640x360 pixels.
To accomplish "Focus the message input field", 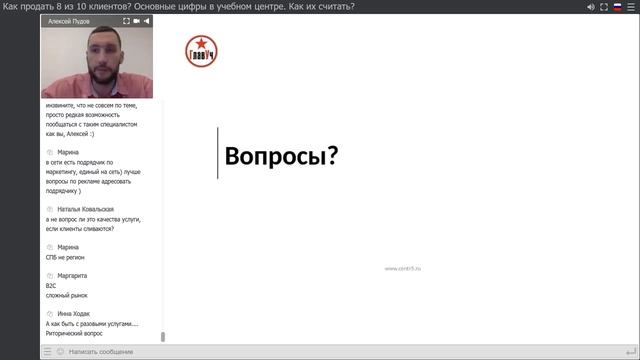I will 345,351.
